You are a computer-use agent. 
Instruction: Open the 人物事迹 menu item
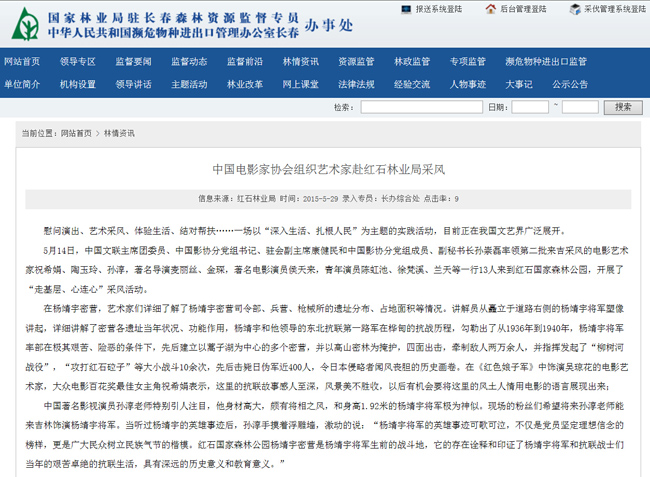click(x=468, y=85)
